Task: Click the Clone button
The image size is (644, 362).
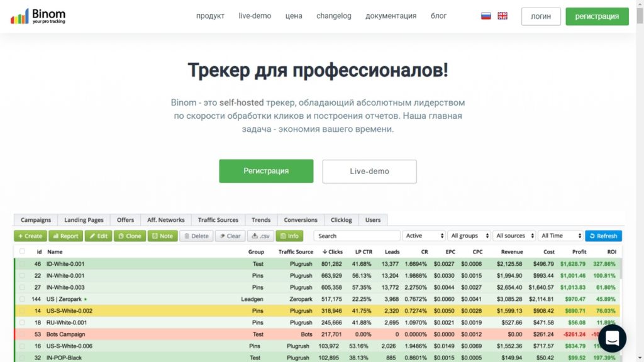Action: pos(130,236)
